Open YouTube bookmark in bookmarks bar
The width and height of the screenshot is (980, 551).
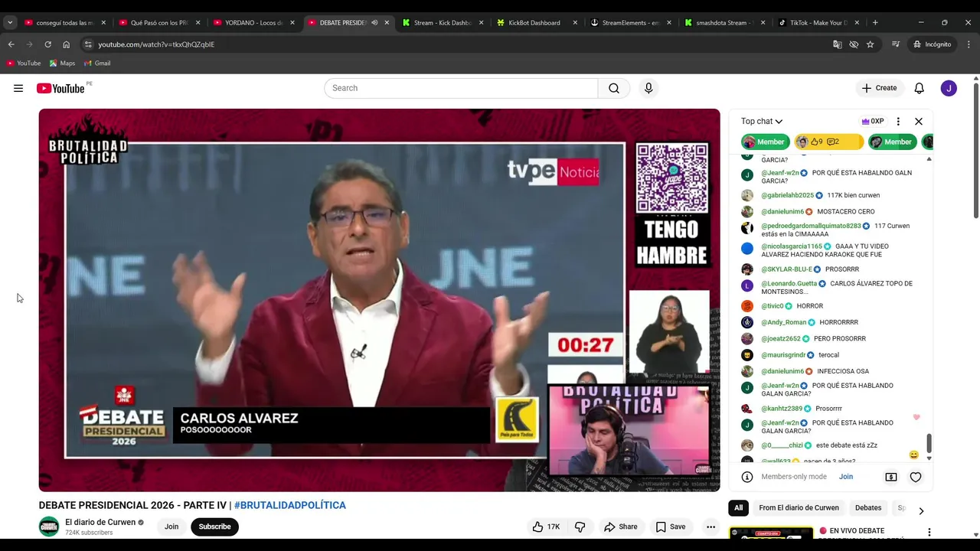(x=24, y=63)
